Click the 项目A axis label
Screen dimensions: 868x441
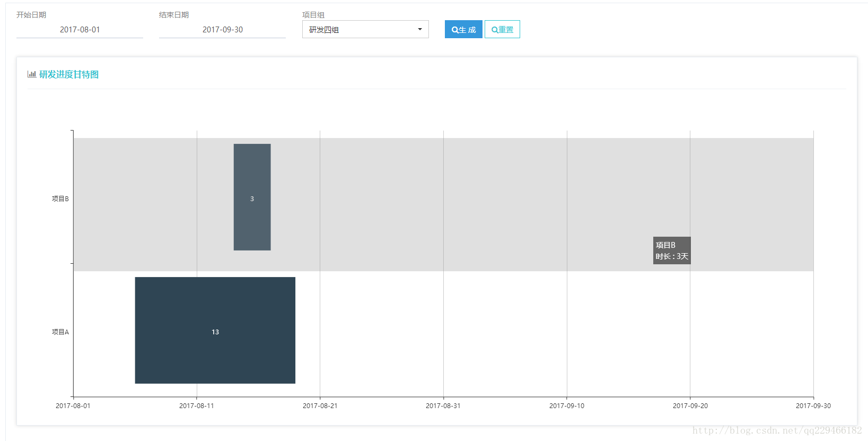[60, 332]
